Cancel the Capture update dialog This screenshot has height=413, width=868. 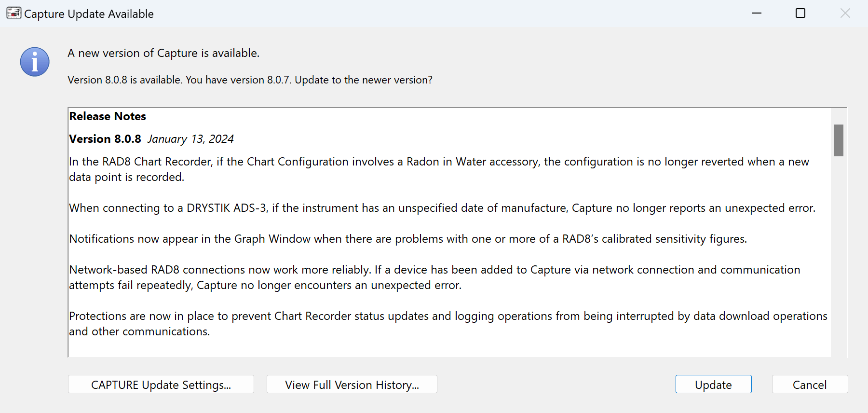point(810,385)
